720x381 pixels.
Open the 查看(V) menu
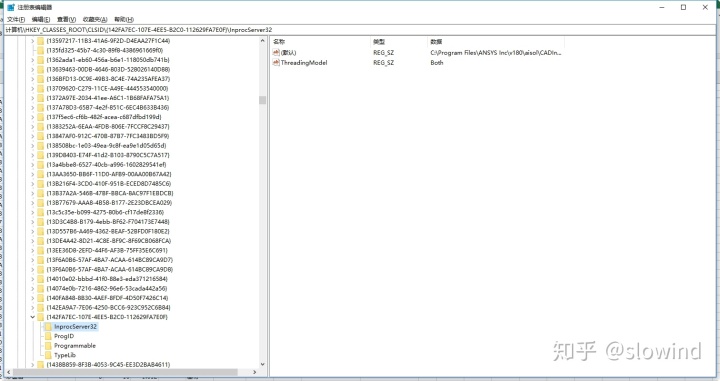point(66,19)
